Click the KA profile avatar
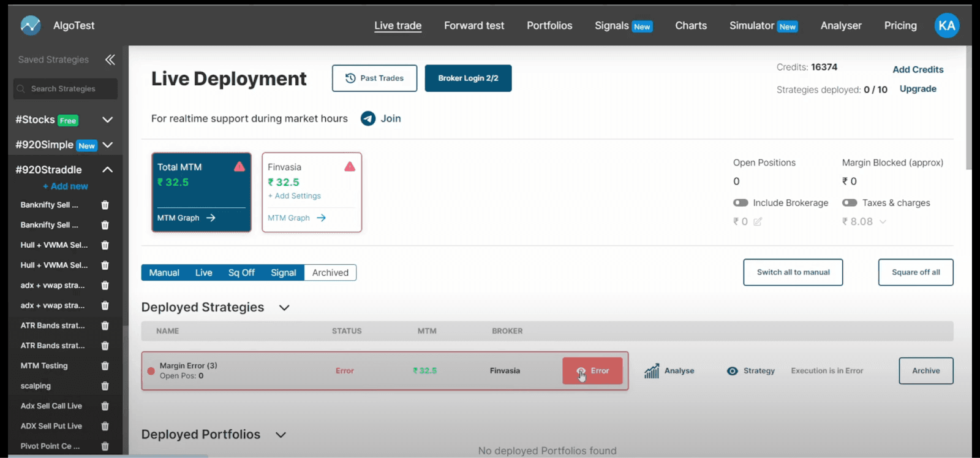The image size is (980, 458). 946,26
